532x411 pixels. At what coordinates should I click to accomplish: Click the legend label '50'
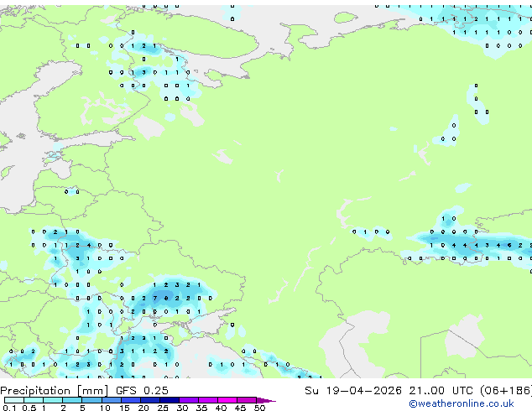click(x=259, y=408)
